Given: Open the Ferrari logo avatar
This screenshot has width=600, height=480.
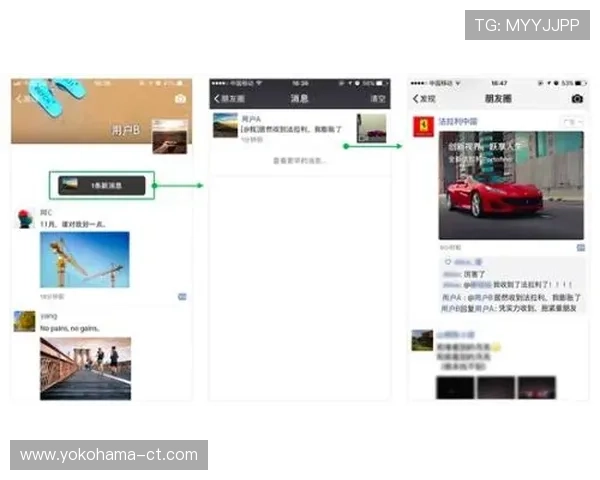Looking at the screenshot, I should point(424,126).
